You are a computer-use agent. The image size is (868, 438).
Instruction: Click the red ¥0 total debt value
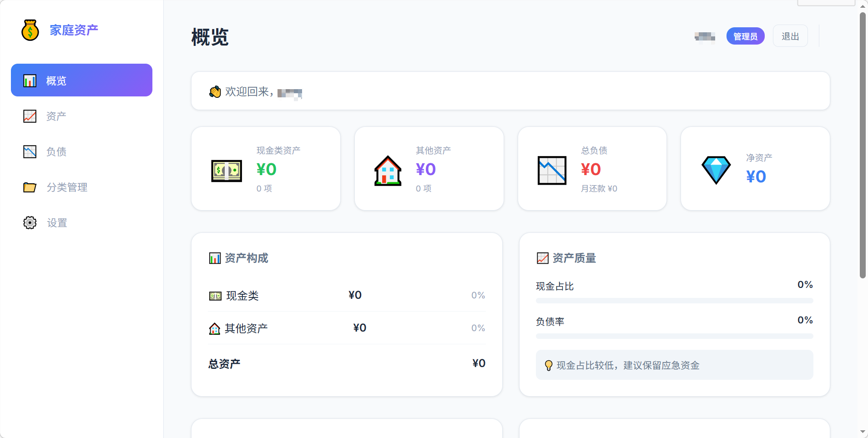tap(591, 169)
